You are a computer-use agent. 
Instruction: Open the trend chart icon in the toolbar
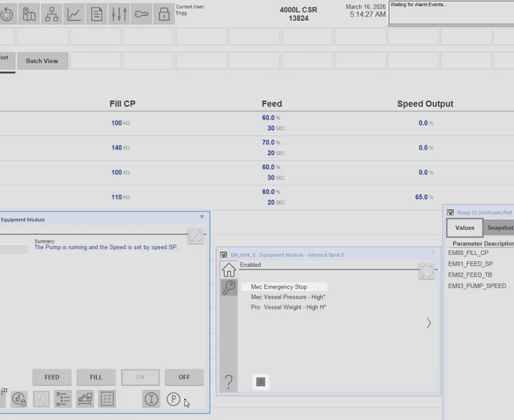click(74, 14)
